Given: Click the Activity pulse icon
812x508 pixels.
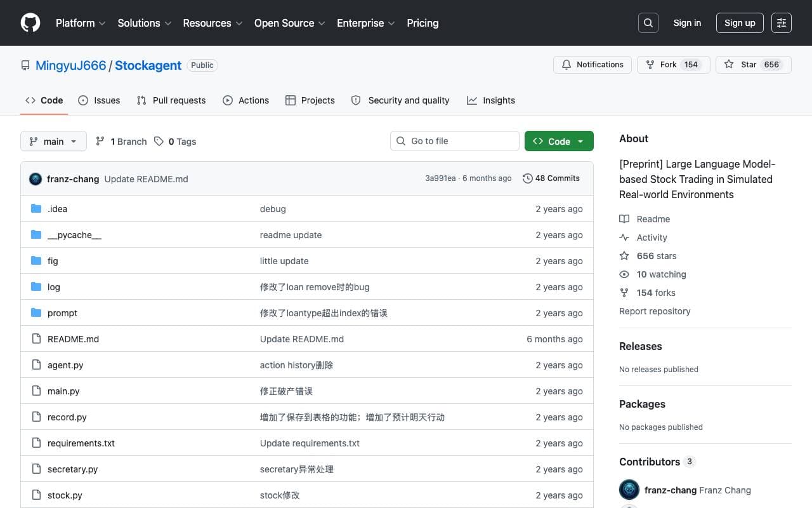Looking at the screenshot, I should (x=624, y=237).
